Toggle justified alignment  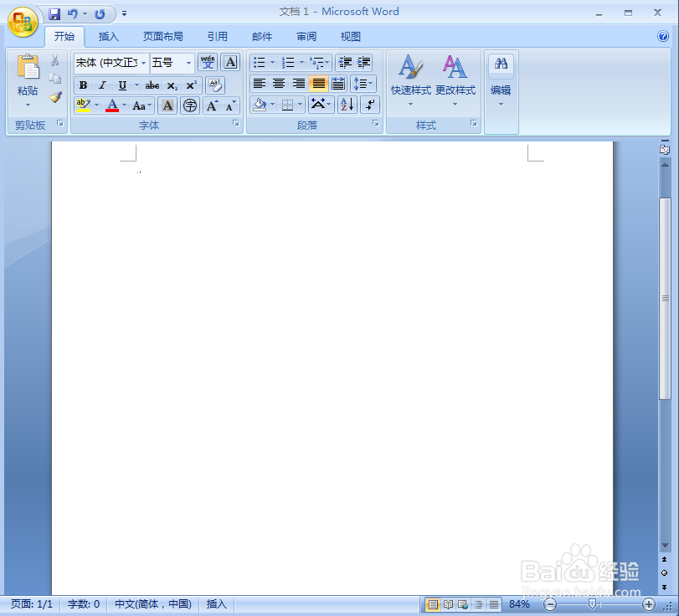(x=318, y=84)
